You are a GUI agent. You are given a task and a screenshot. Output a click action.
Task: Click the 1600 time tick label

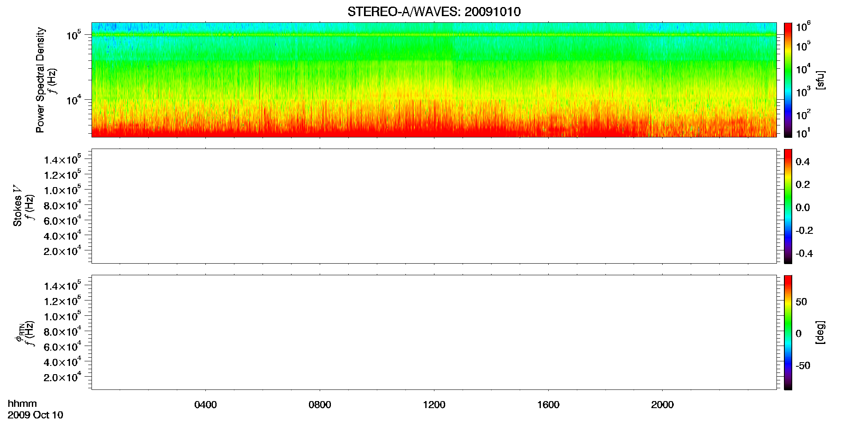pos(548,405)
